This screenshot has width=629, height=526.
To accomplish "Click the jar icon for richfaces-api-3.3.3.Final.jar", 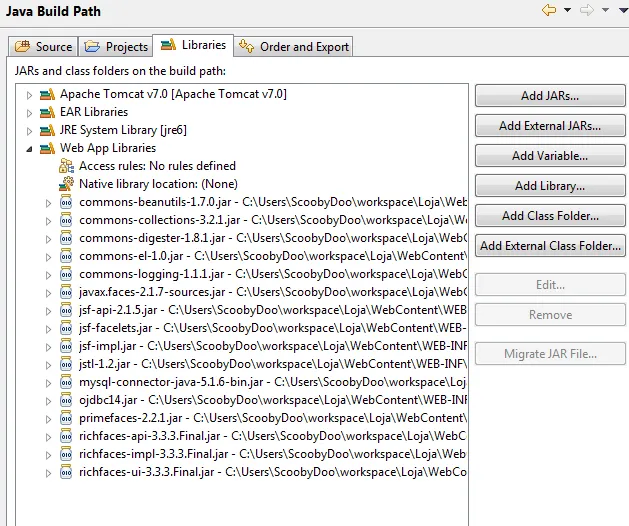I will tap(66, 436).
